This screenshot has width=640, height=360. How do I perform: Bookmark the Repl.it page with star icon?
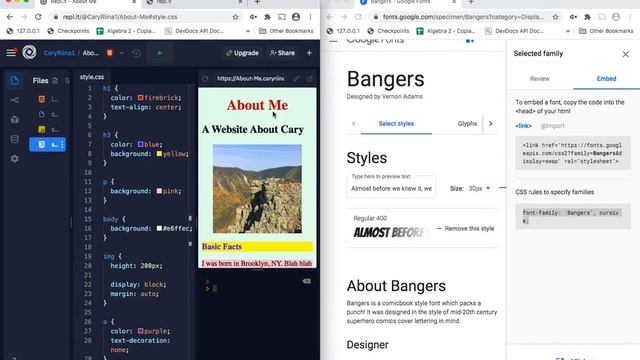click(x=236, y=17)
